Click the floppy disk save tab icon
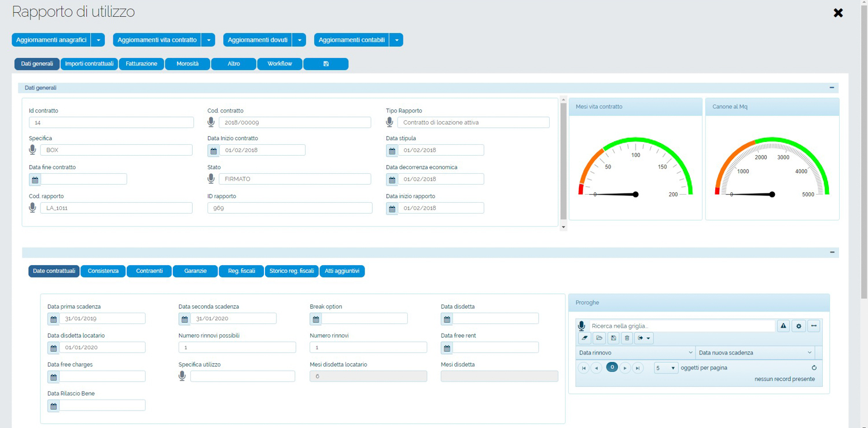This screenshot has height=428, width=868. pyautogui.click(x=326, y=64)
